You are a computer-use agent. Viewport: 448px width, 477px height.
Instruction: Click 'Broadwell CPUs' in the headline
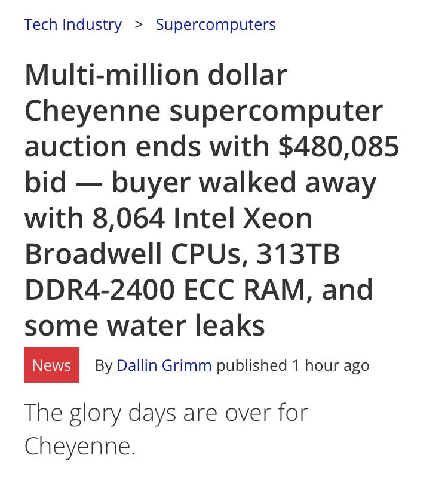137,254
